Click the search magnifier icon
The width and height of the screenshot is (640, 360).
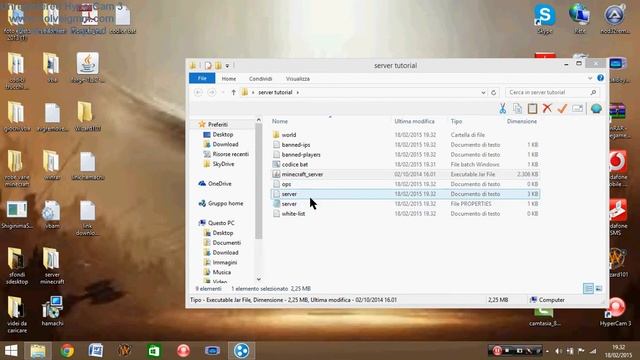pyautogui.click(x=593, y=93)
